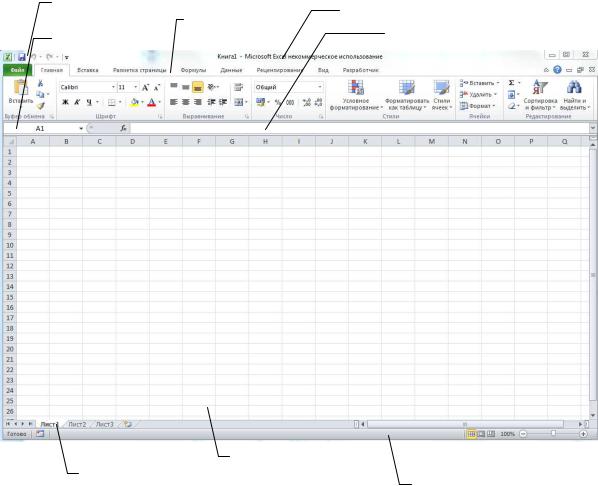Open Сортировка и фильтр icon
598x486 pixels.
click(540, 88)
